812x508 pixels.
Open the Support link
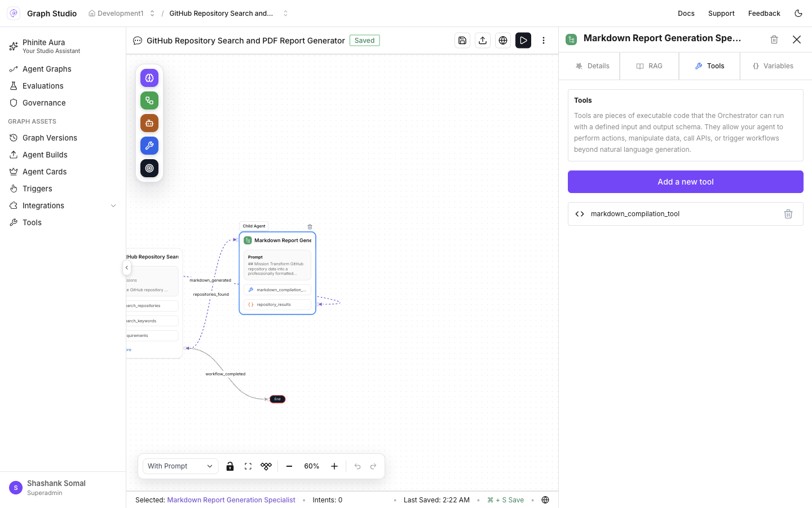coord(721,14)
